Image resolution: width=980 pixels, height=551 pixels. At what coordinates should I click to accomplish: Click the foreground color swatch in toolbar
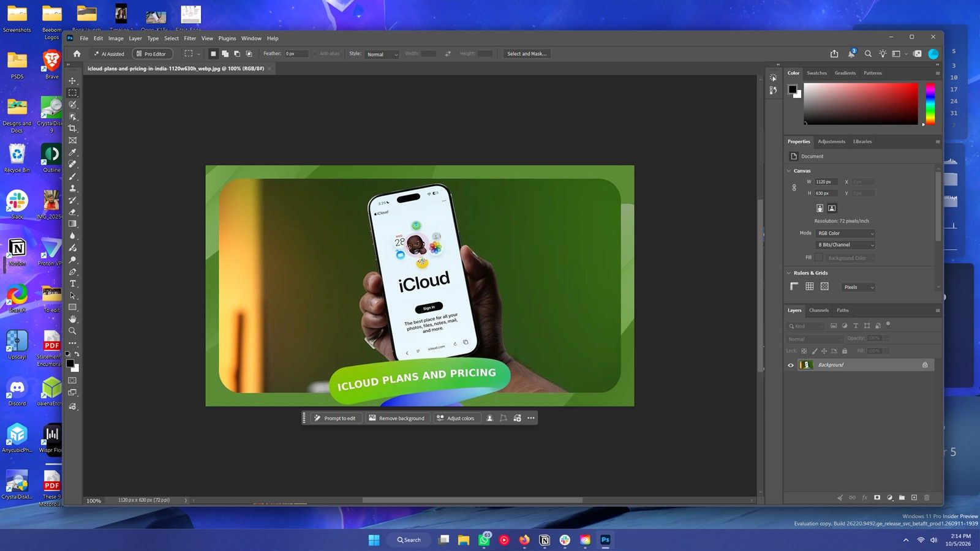tap(70, 364)
